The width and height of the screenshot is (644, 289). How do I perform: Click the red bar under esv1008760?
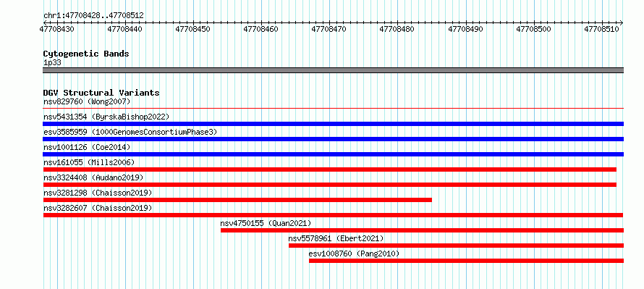pyautogui.click(x=467, y=261)
